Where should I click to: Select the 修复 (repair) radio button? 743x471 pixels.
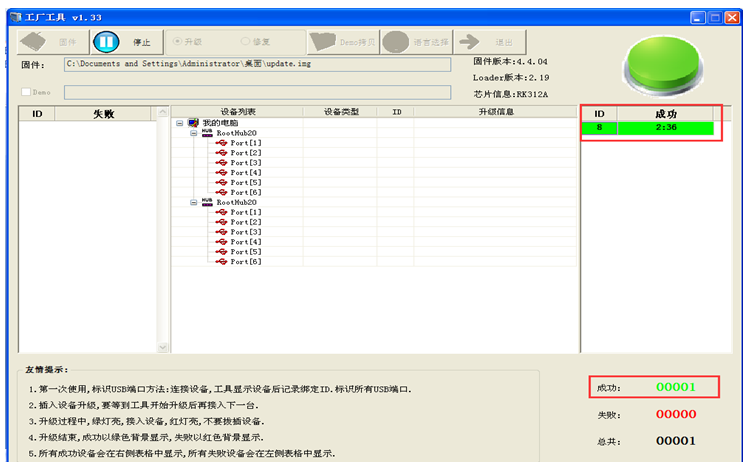246,42
